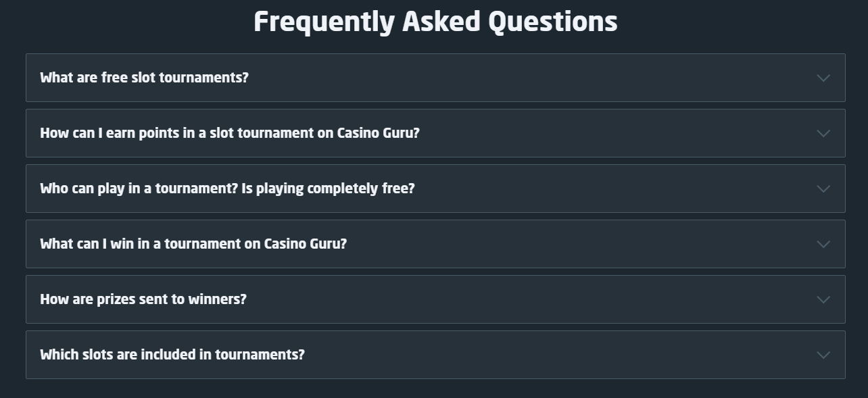Click chevron icon beside 'What are free slot tournaments?'
Viewport: 868px width, 398px height.
click(x=823, y=78)
